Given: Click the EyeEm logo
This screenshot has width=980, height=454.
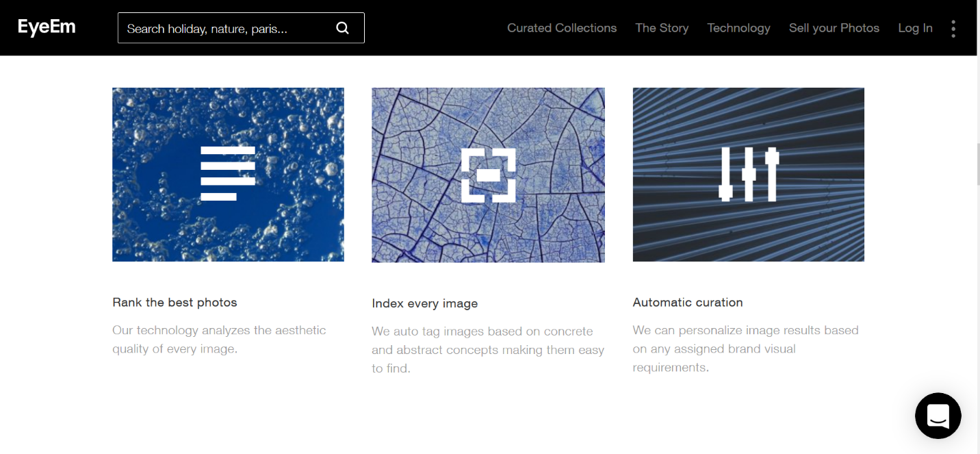Looking at the screenshot, I should coord(47,27).
